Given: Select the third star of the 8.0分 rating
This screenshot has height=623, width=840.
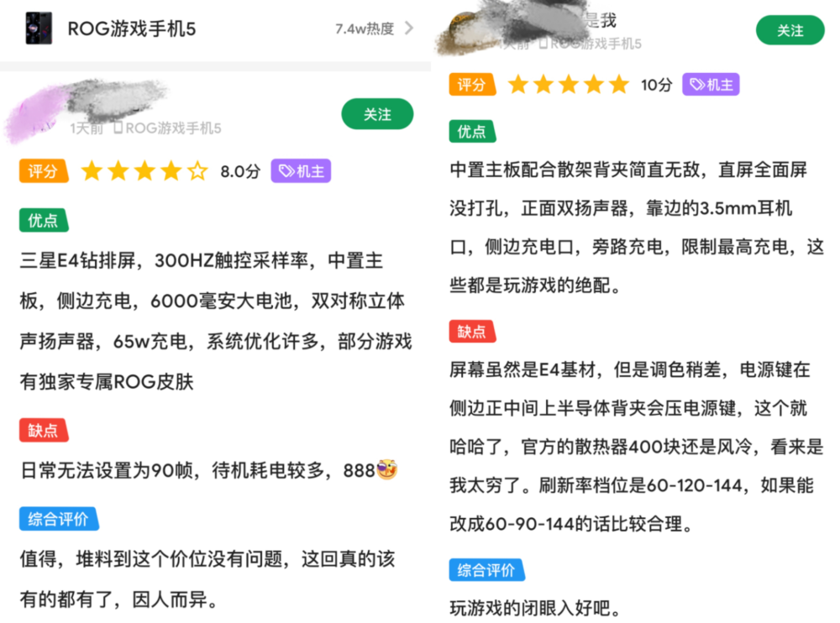Looking at the screenshot, I should (x=144, y=171).
